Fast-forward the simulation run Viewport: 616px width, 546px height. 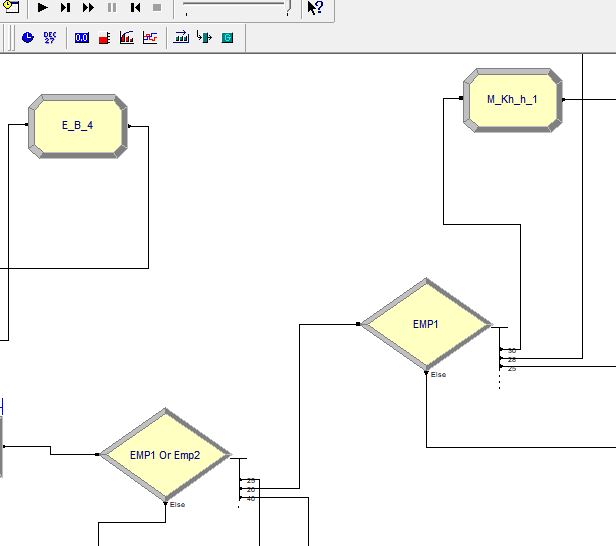pos(88,7)
